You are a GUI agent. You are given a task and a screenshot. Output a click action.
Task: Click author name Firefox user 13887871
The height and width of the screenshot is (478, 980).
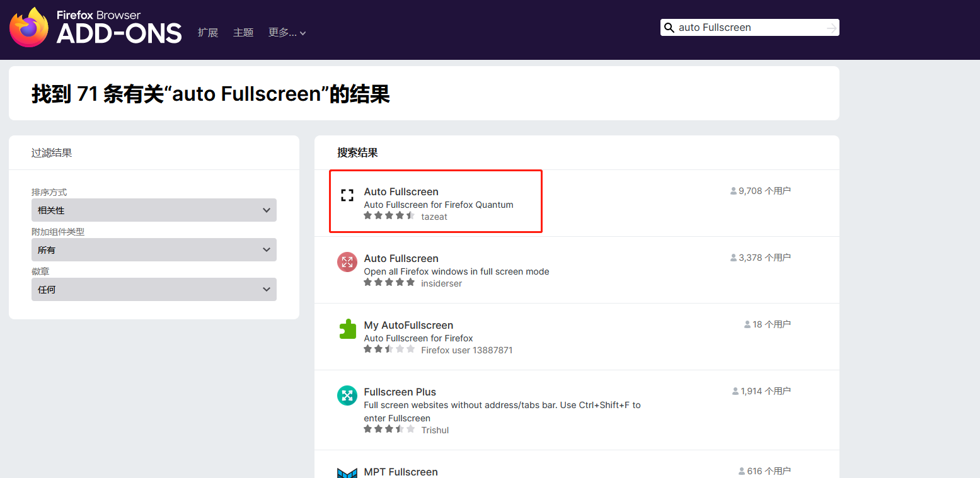click(x=467, y=350)
